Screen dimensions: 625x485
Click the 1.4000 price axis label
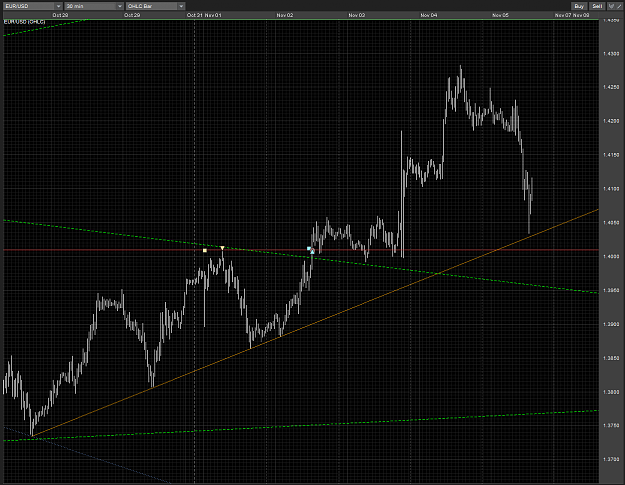click(611, 257)
